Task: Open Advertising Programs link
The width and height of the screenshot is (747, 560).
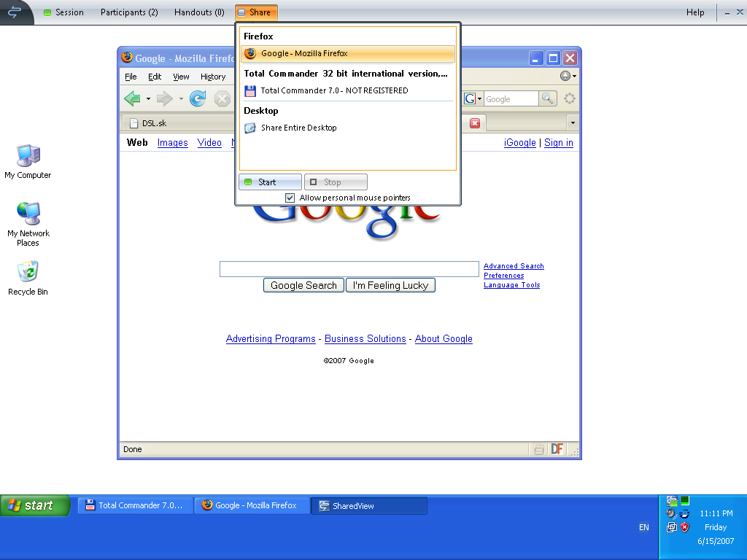Action: coord(271,339)
